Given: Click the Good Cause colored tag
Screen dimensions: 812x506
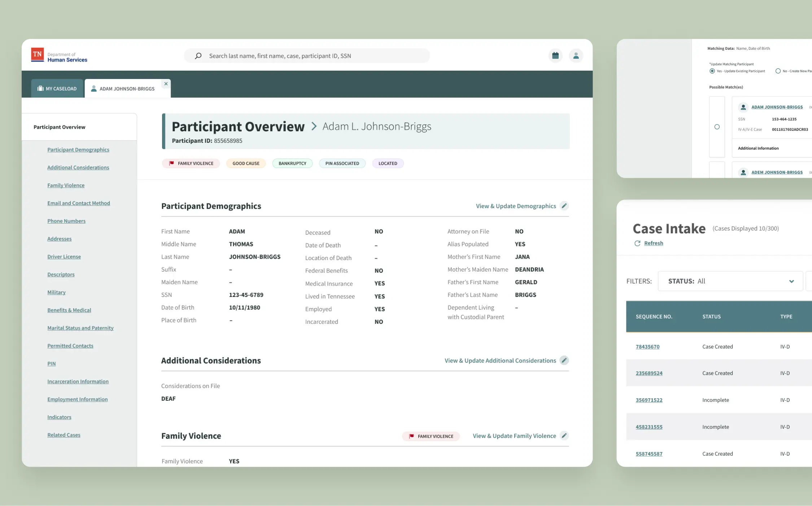Looking at the screenshot, I should click(246, 163).
